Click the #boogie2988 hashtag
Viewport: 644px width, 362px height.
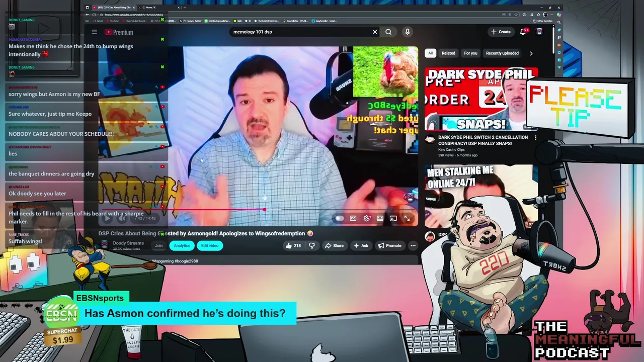186,261
